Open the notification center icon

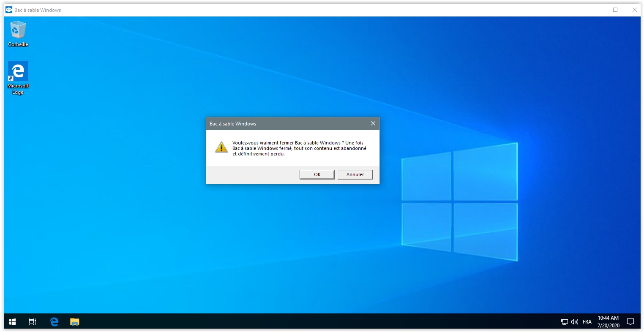point(630,322)
